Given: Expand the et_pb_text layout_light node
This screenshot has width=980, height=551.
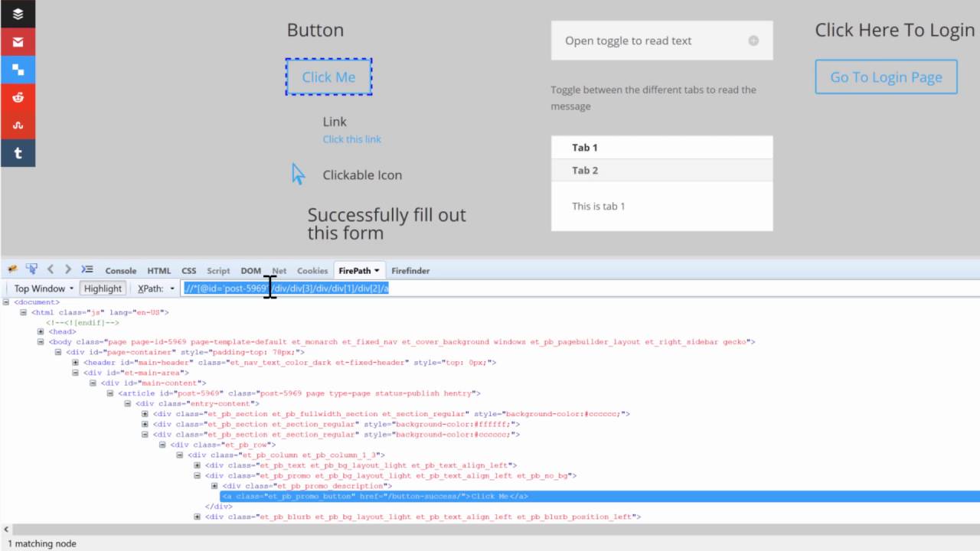Looking at the screenshot, I should point(198,465).
